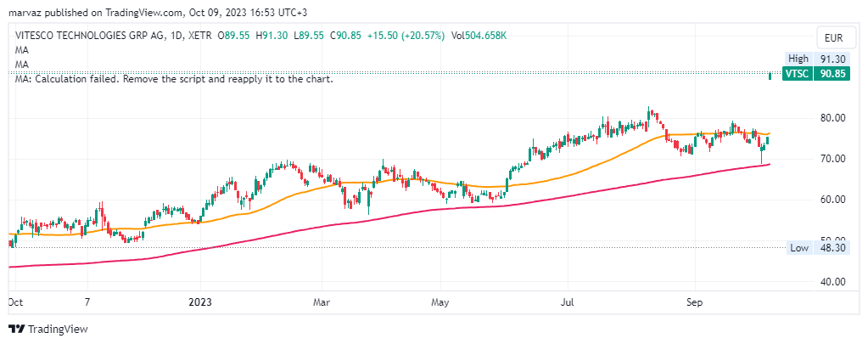Click the Mar label on time axis

[321, 302]
